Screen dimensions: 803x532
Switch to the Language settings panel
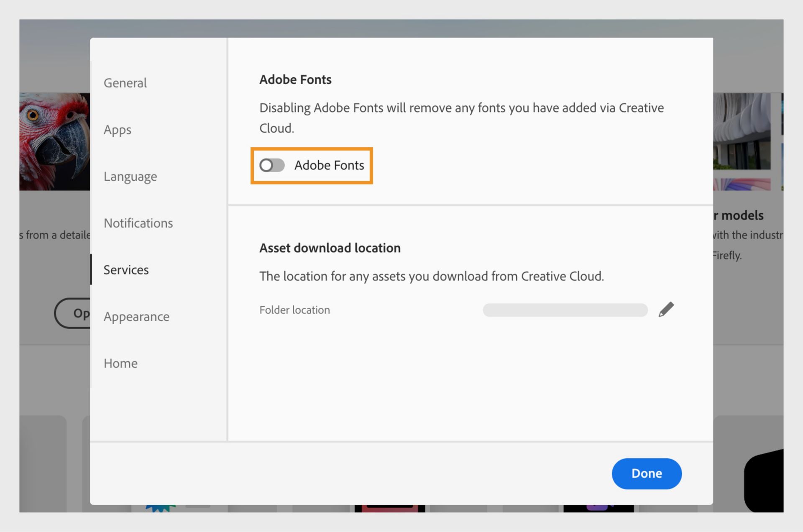tap(130, 176)
